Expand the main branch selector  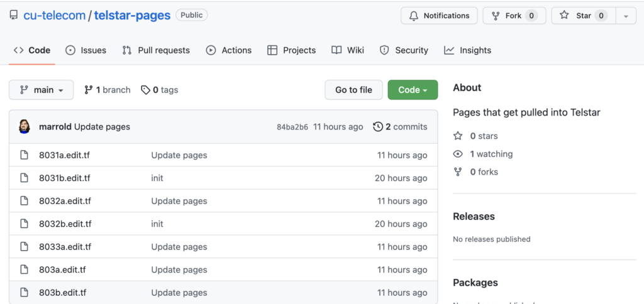coord(42,90)
